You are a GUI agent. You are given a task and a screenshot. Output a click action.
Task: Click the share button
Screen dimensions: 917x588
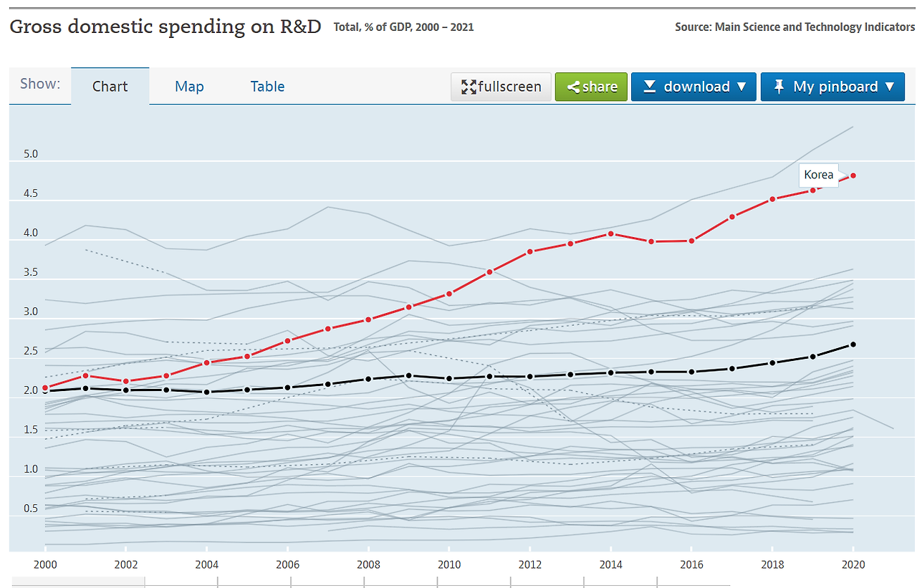[590, 86]
